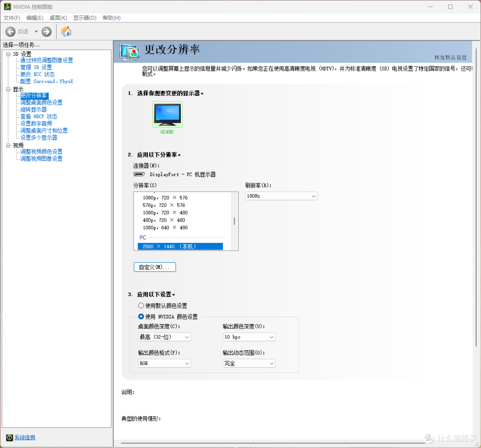Collapse the 3D 设置 tree node
The width and height of the screenshot is (481, 448).
(8, 54)
